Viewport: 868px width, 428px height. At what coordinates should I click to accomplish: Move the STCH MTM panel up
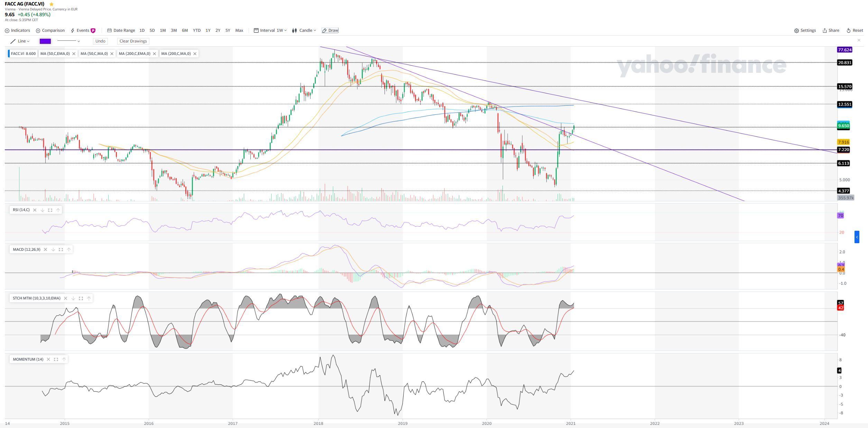(x=89, y=298)
